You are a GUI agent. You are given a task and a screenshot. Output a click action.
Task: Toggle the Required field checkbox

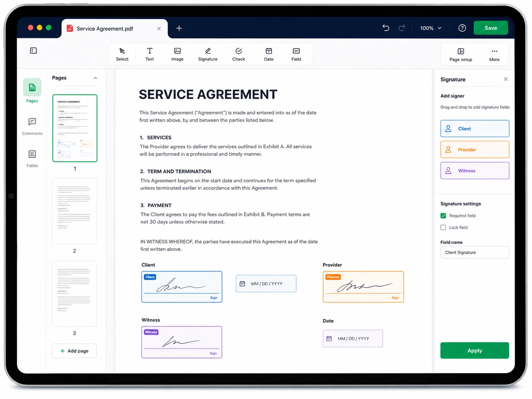[x=443, y=215]
